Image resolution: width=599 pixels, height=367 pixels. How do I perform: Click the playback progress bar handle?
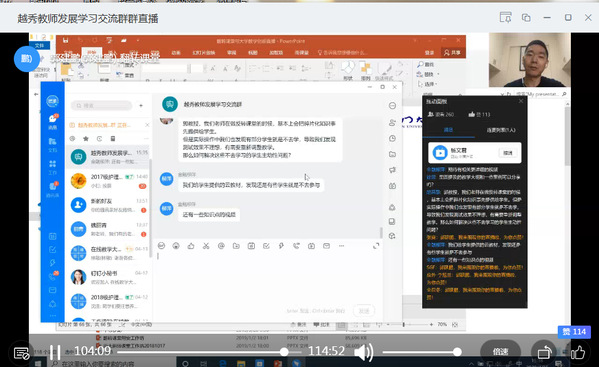click(283, 352)
